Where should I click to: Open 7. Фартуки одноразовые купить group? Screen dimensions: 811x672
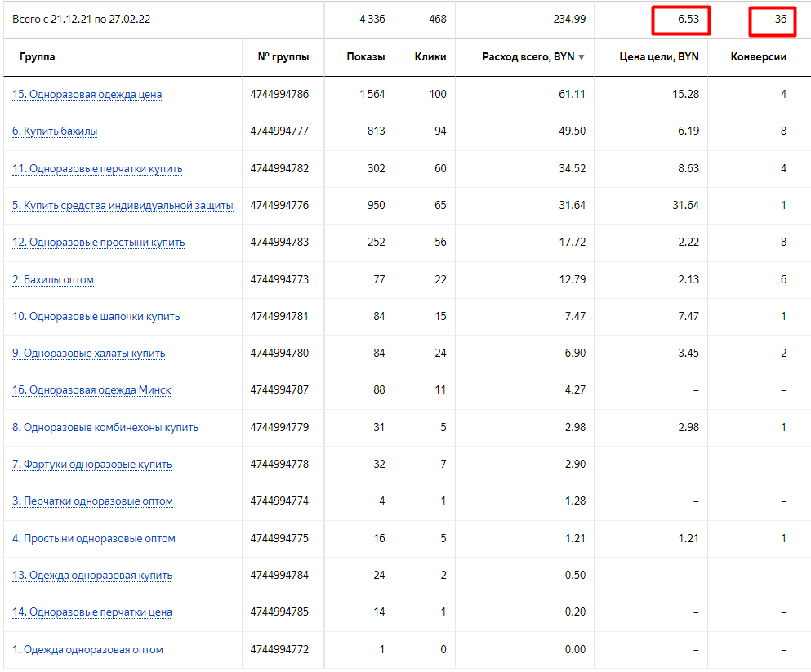91,465
